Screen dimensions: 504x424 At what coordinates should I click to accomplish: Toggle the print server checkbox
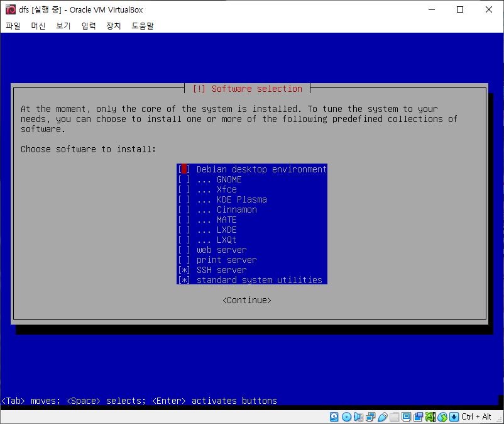pyautogui.click(x=184, y=260)
